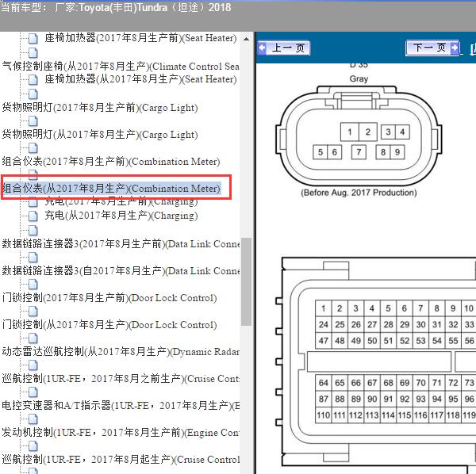Open 充电(2017年8月生产前)(Charging) entry
The width and height of the screenshot is (476, 474).
point(121,201)
